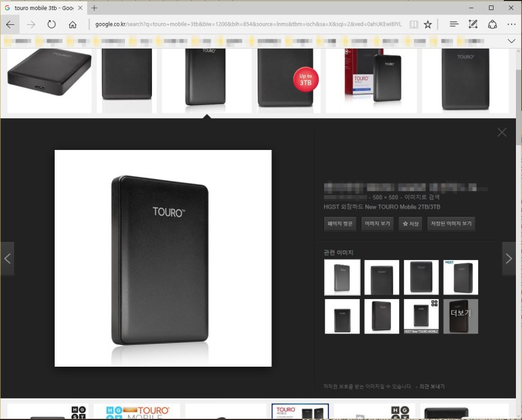Click the 더보기 related images tile

[461, 316]
